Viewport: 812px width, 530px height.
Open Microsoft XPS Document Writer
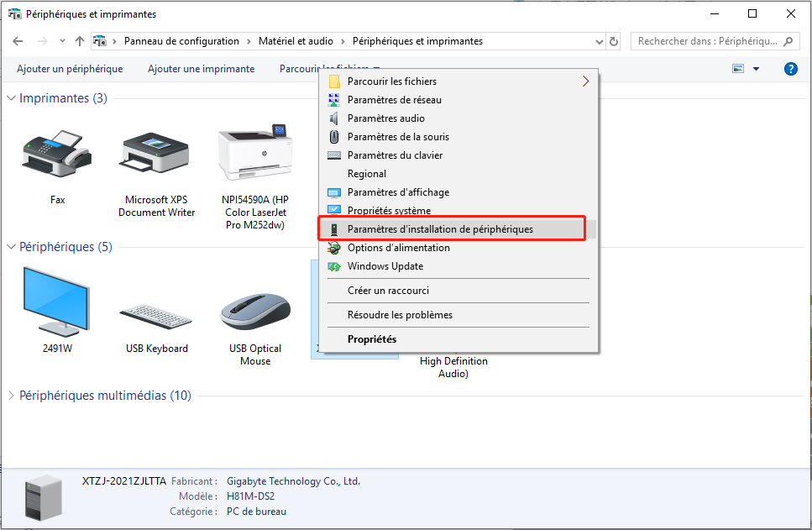click(155, 151)
